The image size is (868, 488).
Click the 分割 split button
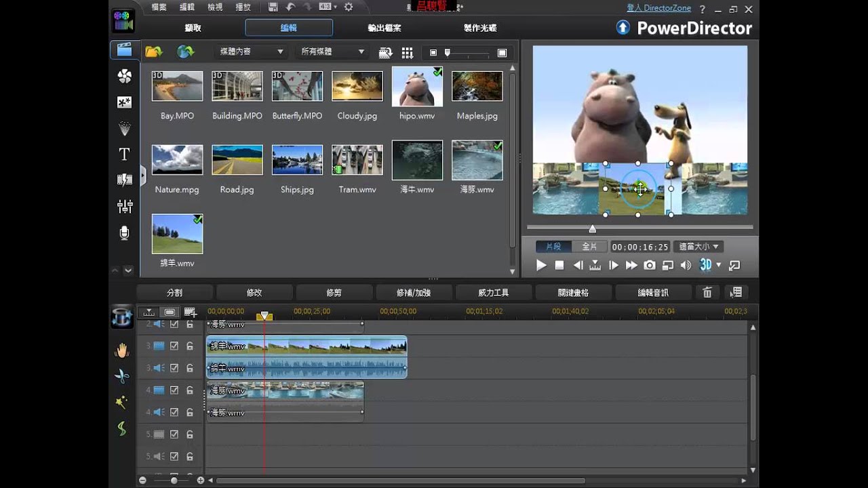coord(175,293)
